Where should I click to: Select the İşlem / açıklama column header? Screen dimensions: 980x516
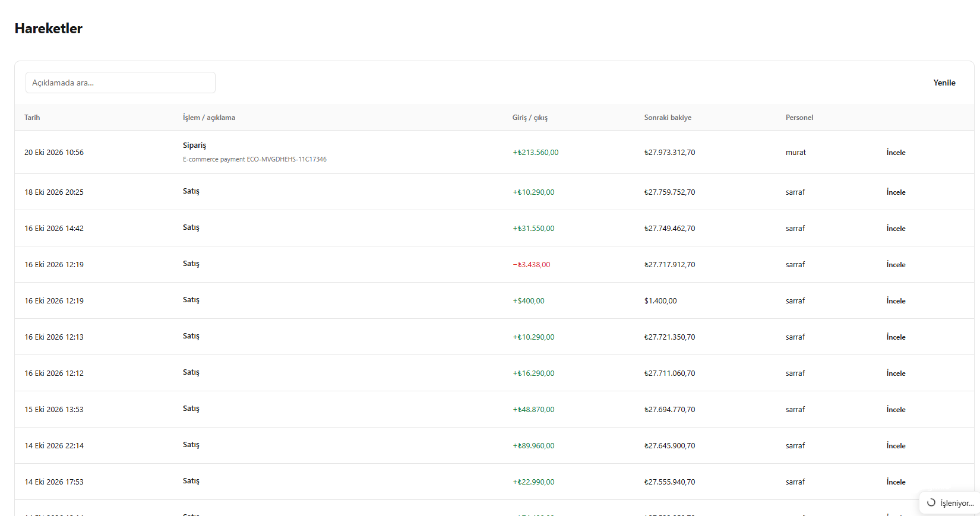point(209,118)
